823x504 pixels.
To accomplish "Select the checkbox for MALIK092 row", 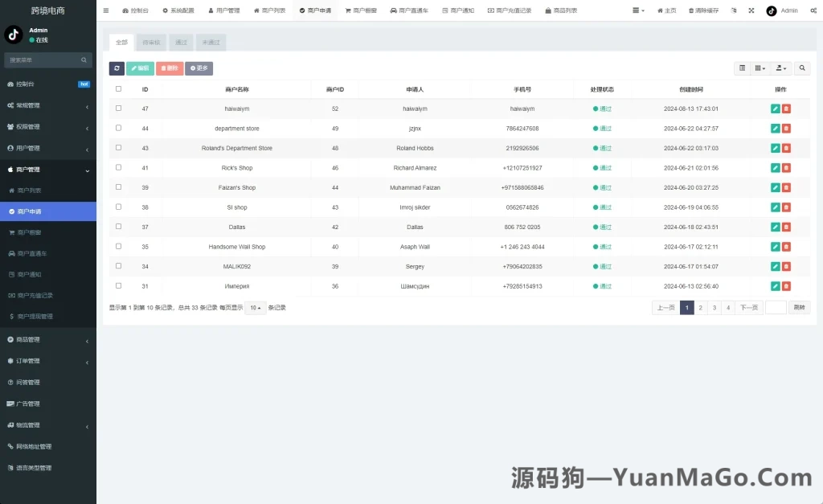I will click(117, 266).
